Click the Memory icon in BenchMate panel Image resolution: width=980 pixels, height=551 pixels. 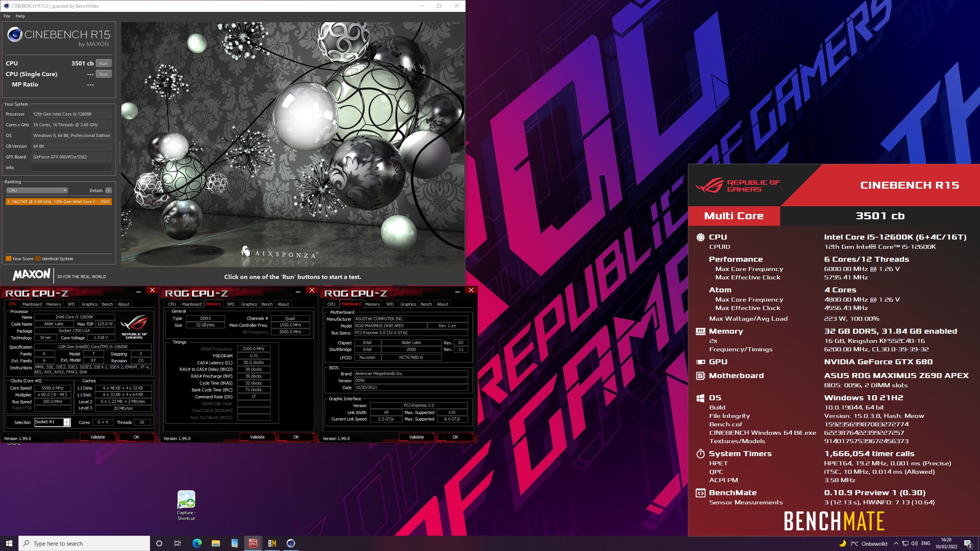click(x=701, y=331)
